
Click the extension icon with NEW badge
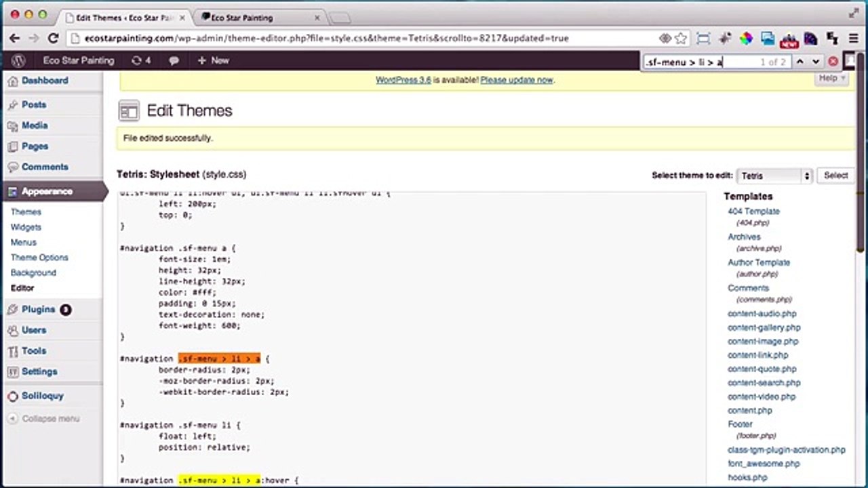[789, 39]
